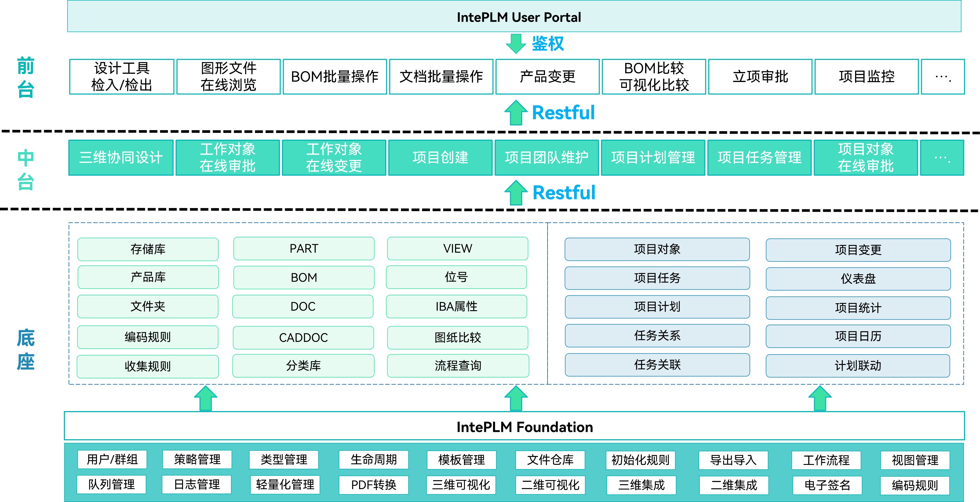Click the IBA属性 item
The height and width of the screenshot is (502, 980).
click(457, 306)
